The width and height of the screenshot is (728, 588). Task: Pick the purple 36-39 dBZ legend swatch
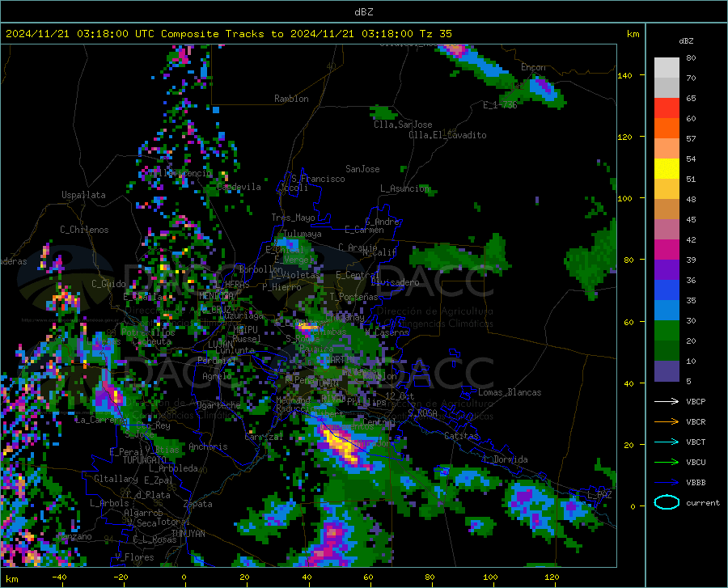pos(667,270)
